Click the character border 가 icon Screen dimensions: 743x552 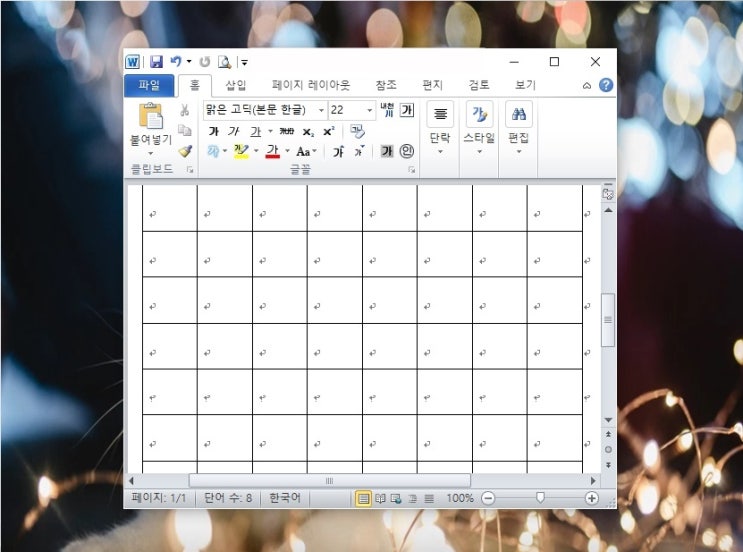[x=407, y=110]
